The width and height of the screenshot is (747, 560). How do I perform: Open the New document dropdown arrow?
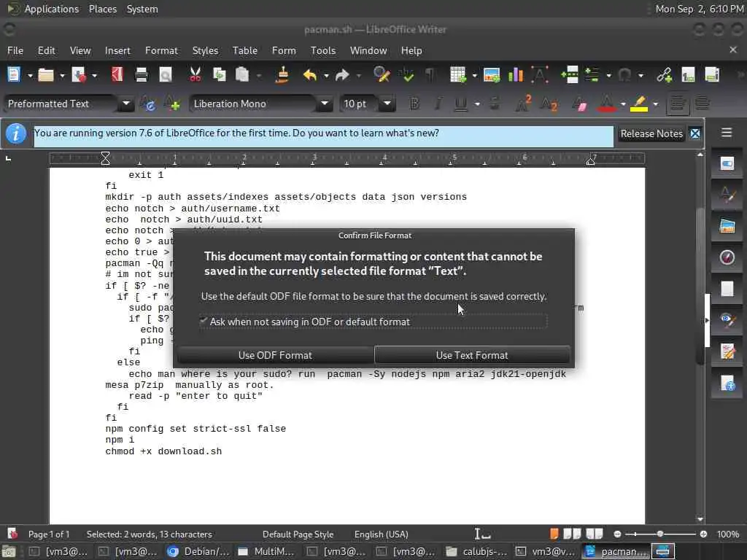(x=29, y=75)
